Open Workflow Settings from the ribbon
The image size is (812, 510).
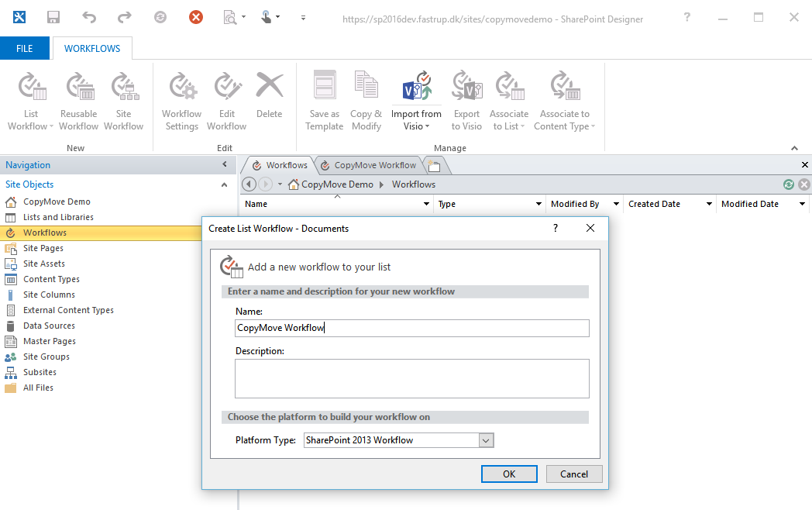coord(181,95)
